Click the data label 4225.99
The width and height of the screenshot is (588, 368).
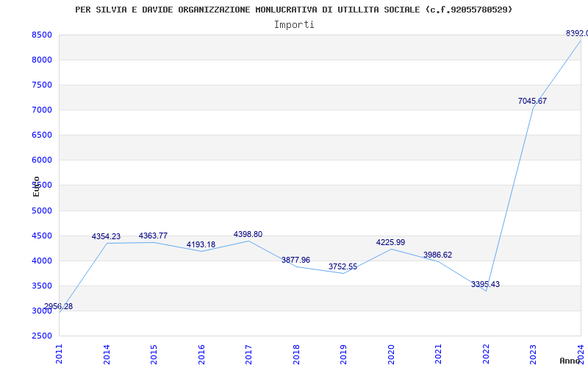point(391,243)
